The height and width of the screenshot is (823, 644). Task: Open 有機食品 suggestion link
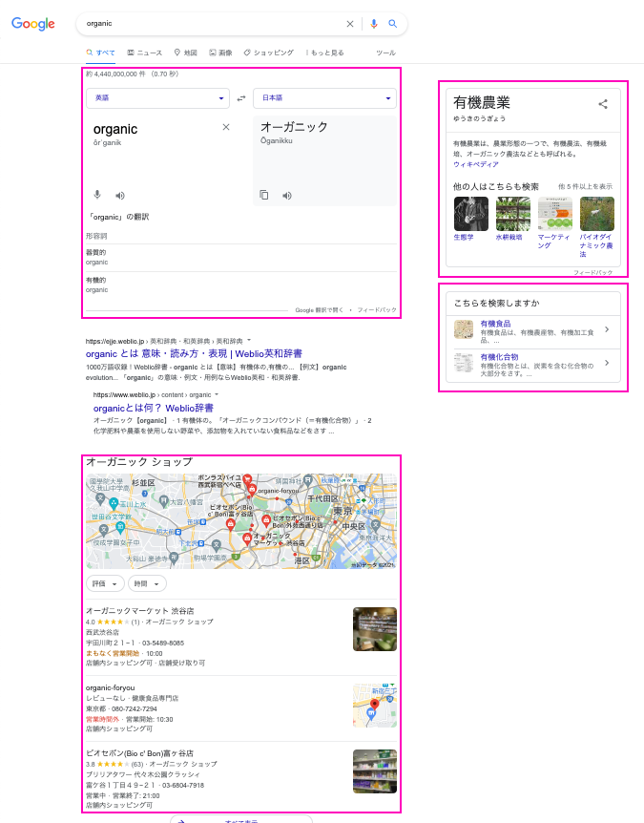point(495,324)
